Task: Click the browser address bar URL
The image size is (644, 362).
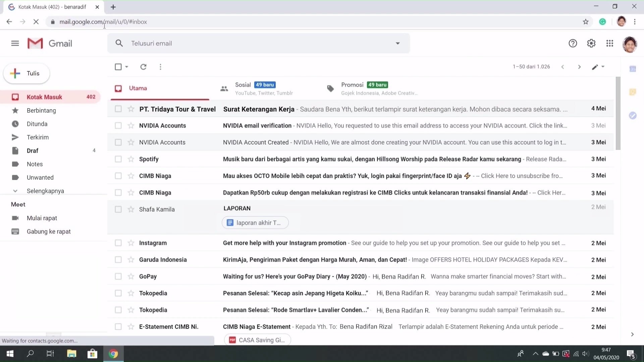Action: pos(103,22)
